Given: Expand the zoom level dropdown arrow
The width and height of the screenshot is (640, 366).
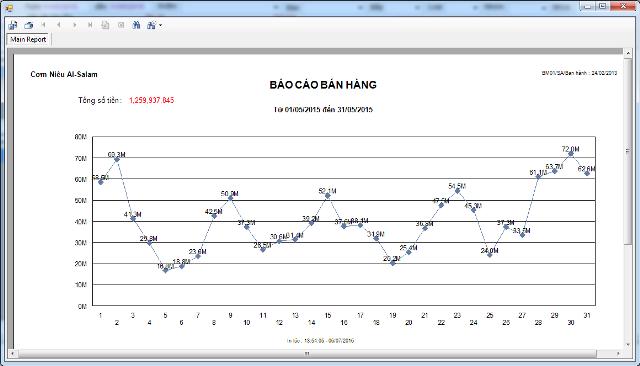Looking at the screenshot, I should click(x=160, y=25).
